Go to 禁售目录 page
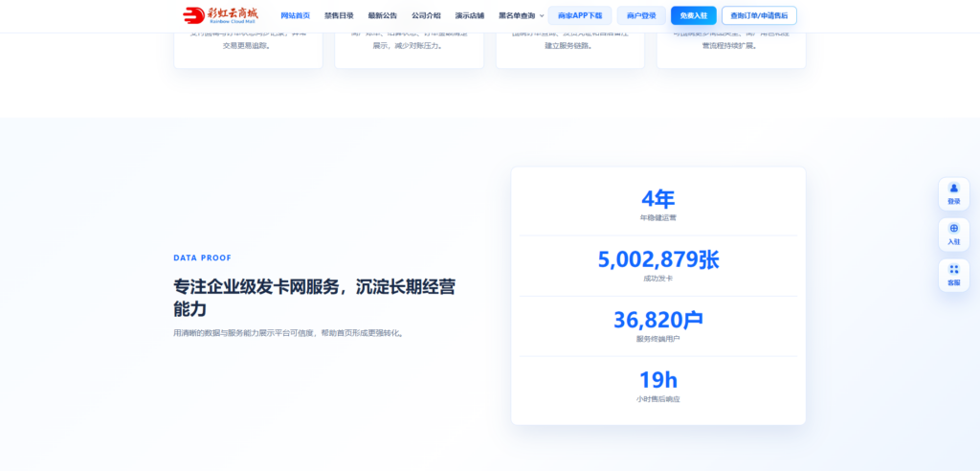 click(x=339, y=15)
